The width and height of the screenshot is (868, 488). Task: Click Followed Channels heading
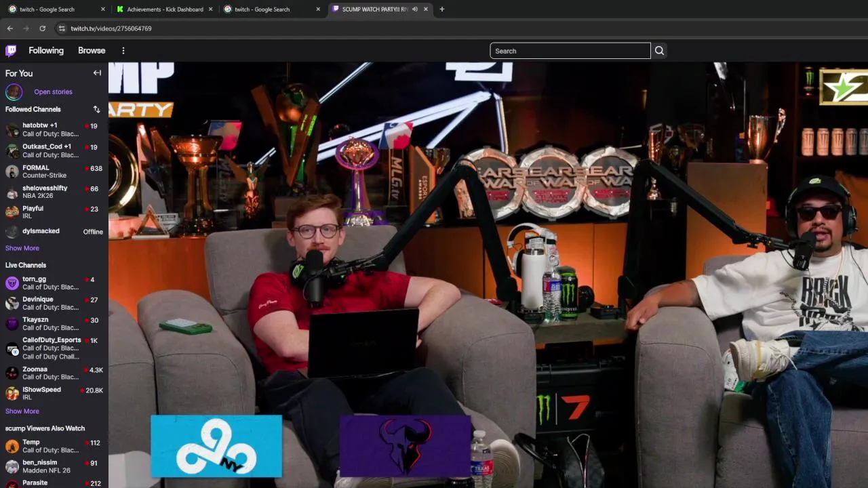33,109
